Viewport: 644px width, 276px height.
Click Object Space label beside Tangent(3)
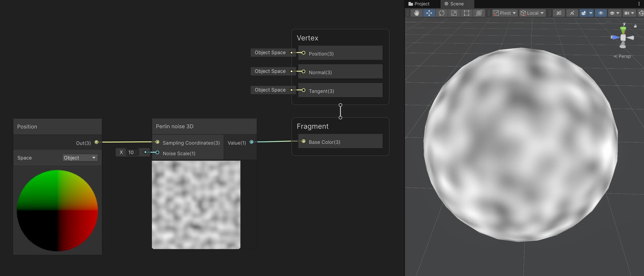(270, 90)
